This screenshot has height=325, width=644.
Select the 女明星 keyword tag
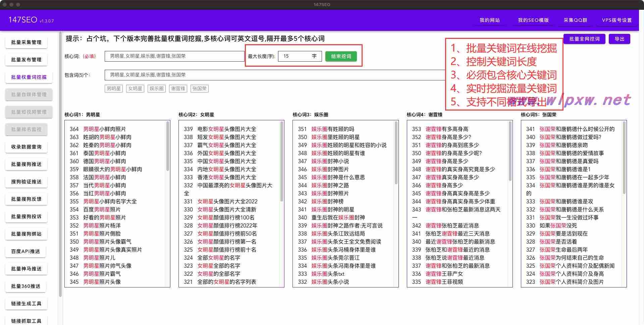click(135, 88)
